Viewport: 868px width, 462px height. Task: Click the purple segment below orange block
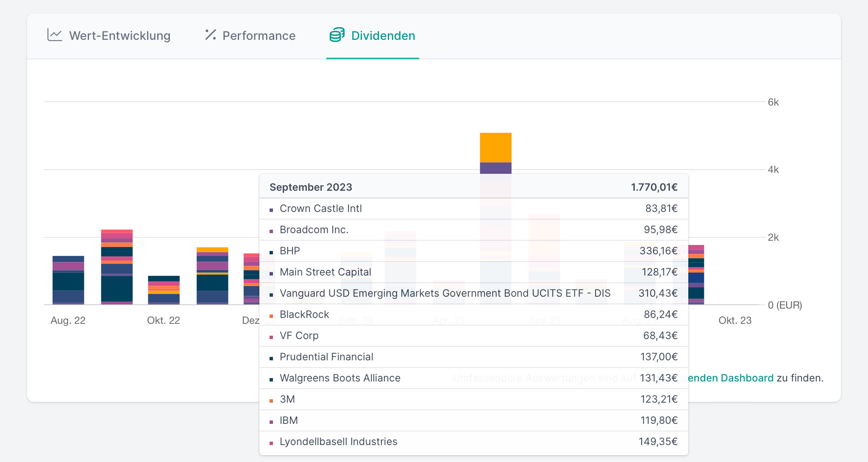(495, 168)
